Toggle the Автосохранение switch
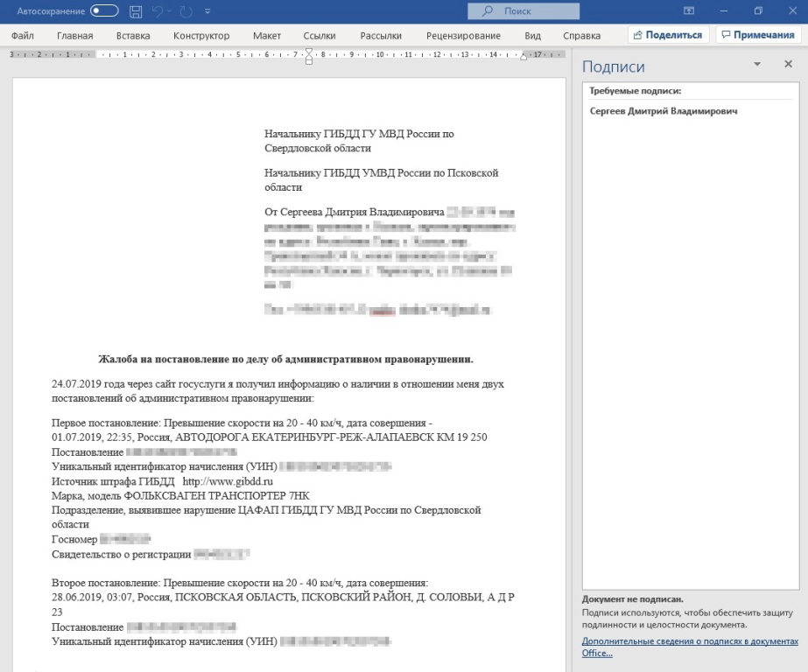 104,11
